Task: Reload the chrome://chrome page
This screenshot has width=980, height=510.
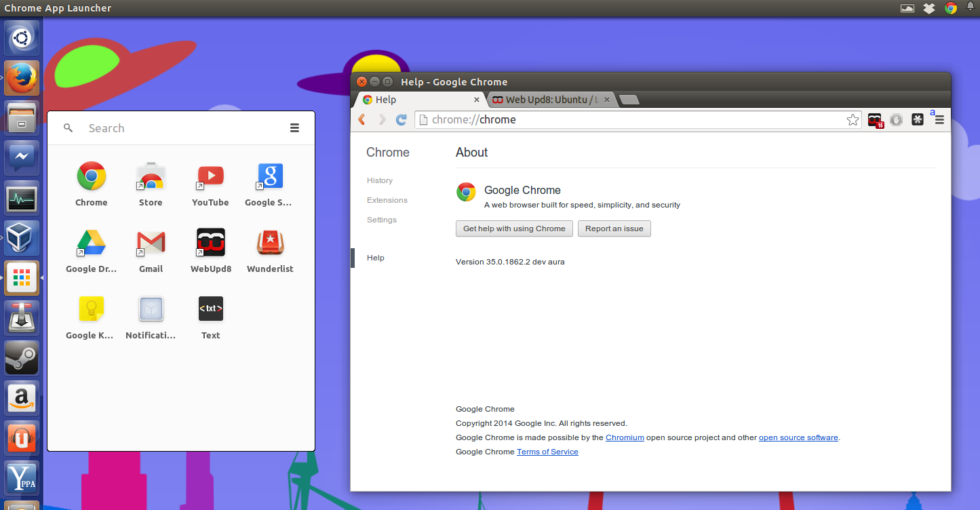Action: pos(401,119)
